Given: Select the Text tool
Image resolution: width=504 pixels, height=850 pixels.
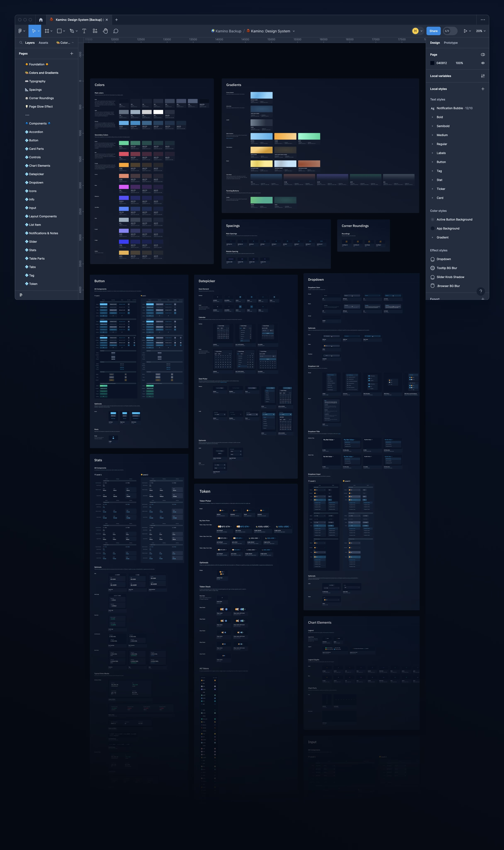Looking at the screenshot, I should tap(84, 31).
